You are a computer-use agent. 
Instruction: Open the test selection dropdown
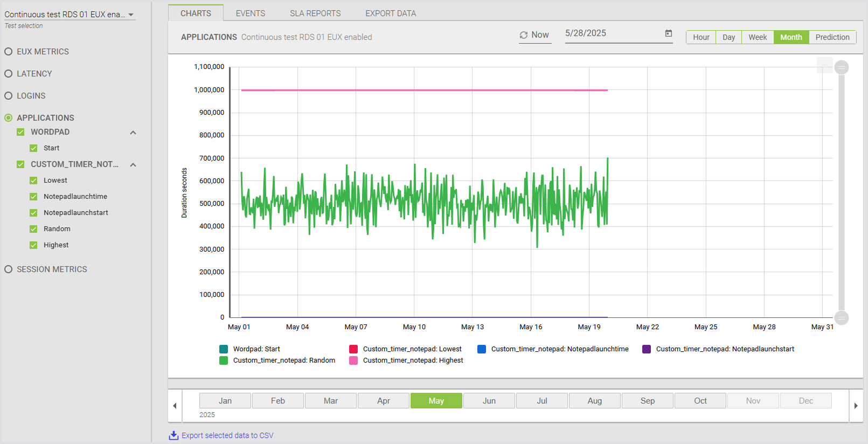[131, 15]
